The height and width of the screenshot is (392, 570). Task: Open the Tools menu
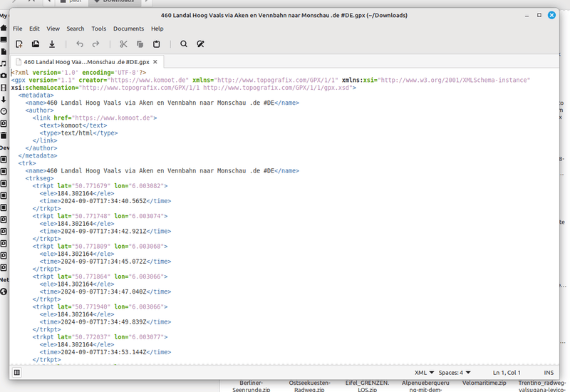coord(99,29)
